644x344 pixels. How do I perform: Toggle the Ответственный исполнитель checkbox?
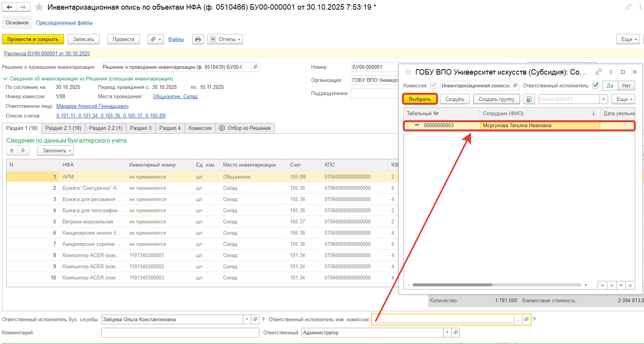click(x=595, y=85)
